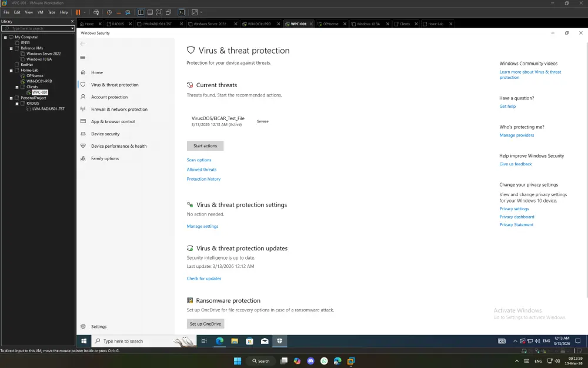Click the Unity mode toolbar icon
Image resolution: width=588 pixels, height=368 pixels.
168,12
